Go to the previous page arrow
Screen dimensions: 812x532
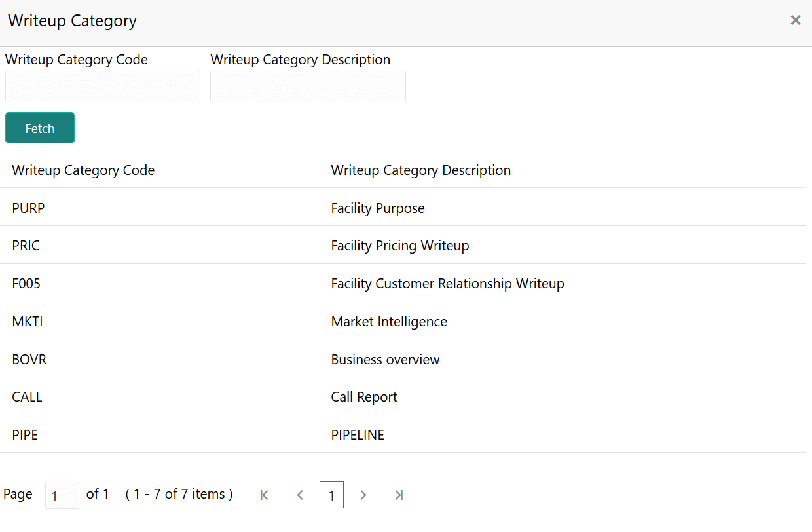pyautogui.click(x=300, y=495)
